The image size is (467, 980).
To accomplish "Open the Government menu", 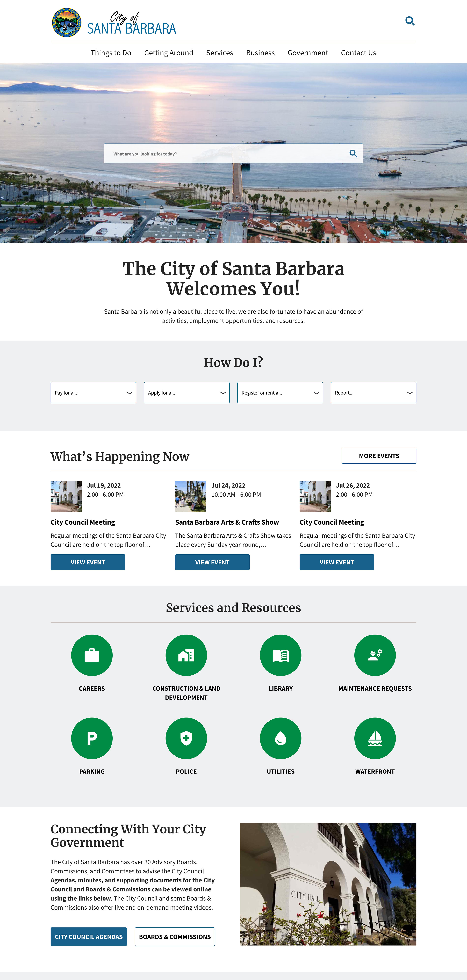I will [x=308, y=53].
